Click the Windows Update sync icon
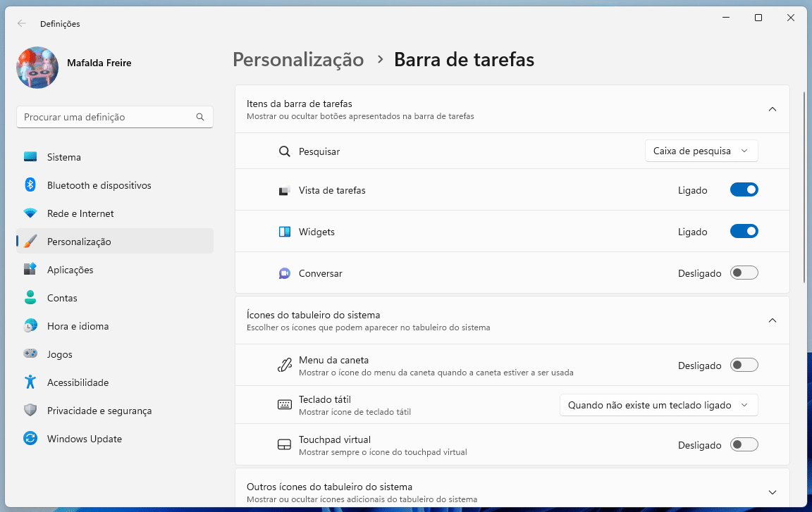The width and height of the screenshot is (812, 512). tap(30, 439)
